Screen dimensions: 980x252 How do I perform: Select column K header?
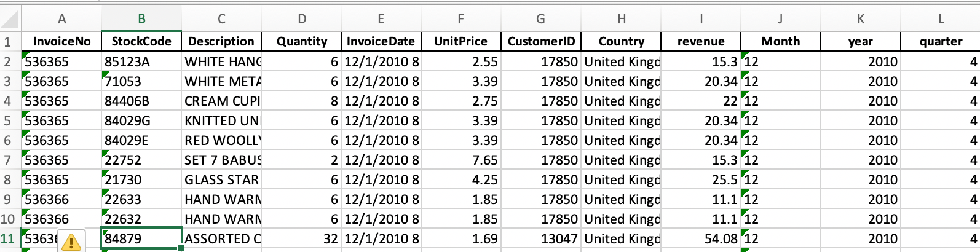click(x=860, y=19)
